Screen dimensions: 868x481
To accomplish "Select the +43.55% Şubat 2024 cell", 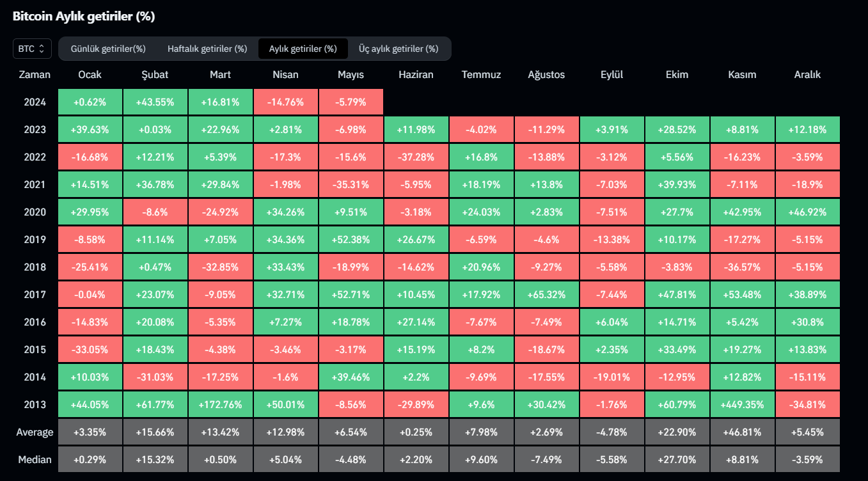I will click(155, 102).
